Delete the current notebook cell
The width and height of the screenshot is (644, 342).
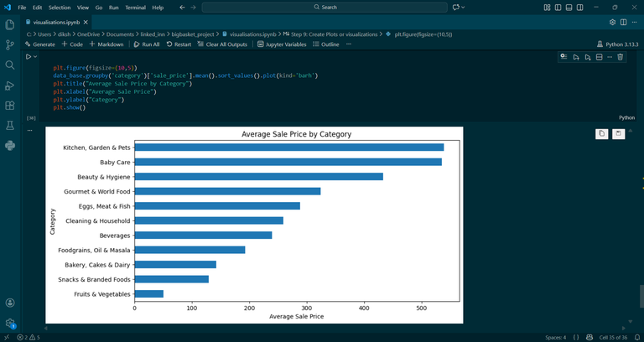(621, 57)
